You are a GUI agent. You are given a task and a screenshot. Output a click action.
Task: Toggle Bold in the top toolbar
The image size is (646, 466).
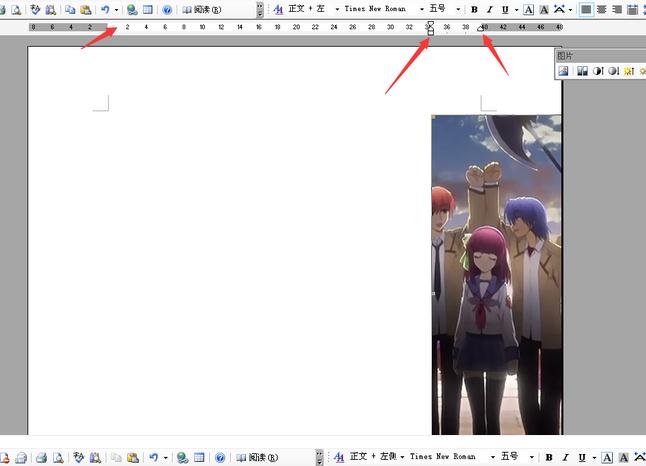tap(474, 9)
